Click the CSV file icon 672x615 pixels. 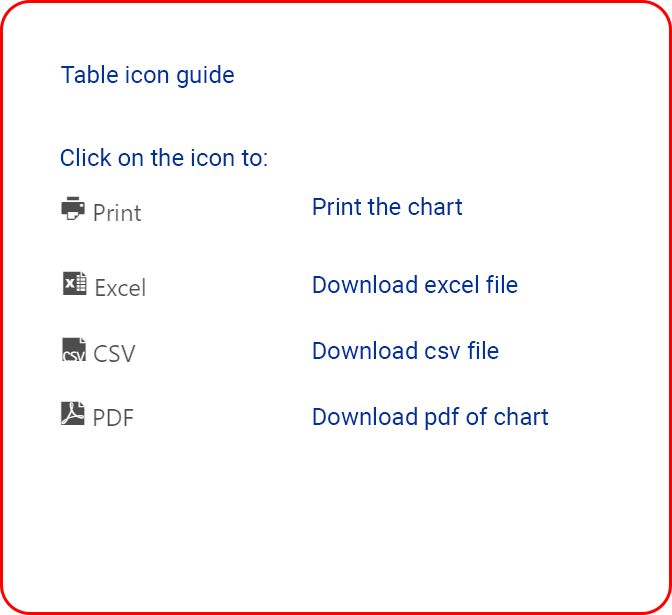tap(73, 349)
